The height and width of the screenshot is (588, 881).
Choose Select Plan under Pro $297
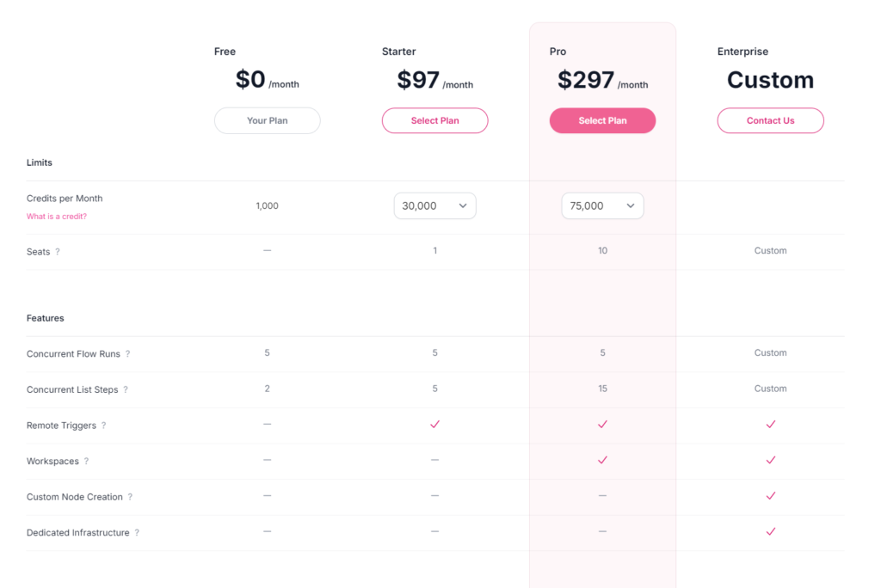(602, 120)
